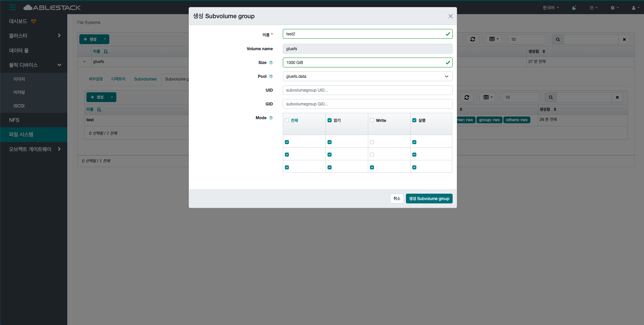Show the Pool field help tooltip icon

coord(271,76)
